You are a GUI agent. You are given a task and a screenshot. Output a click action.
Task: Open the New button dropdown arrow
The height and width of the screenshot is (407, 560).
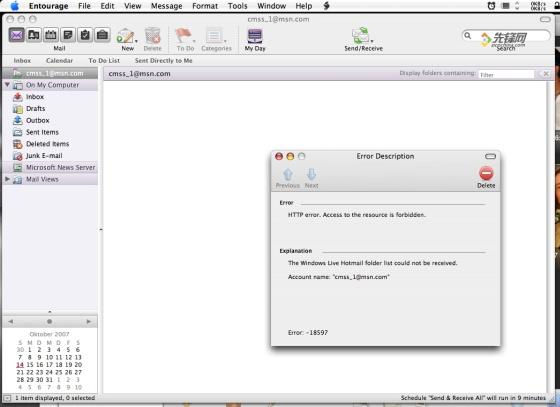(136, 41)
